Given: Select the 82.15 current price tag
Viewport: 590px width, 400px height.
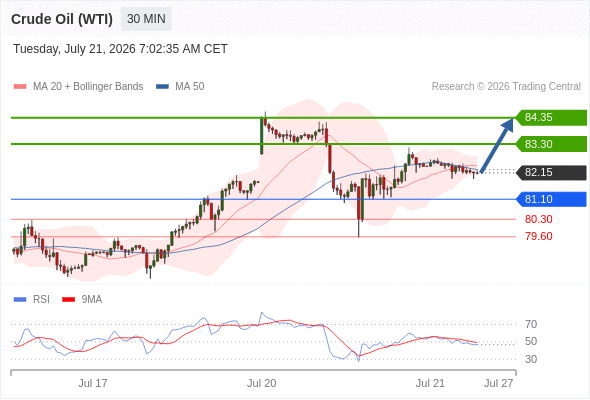Looking at the screenshot, I should point(551,172).
